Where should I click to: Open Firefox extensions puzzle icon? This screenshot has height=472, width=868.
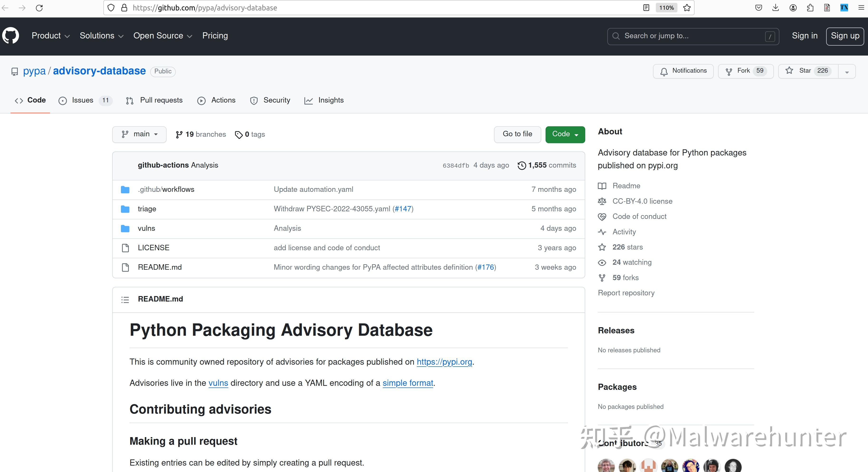pyautogui.click(x=810, y=8)
